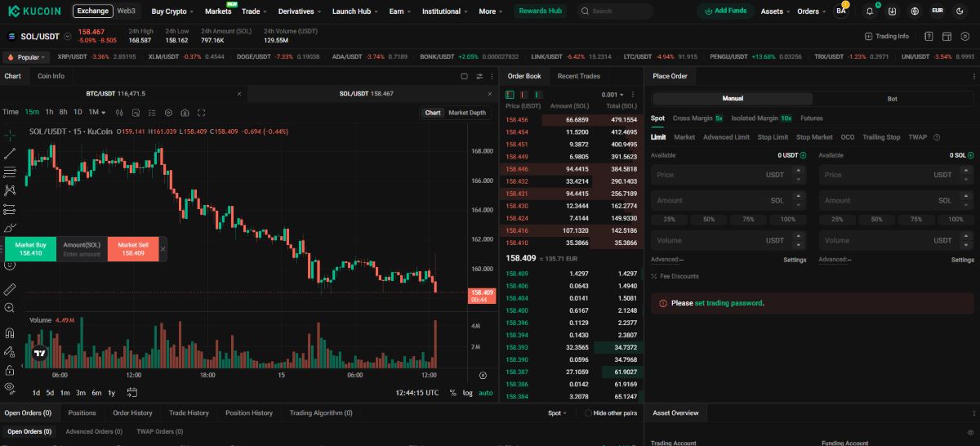Open the layout panel icon
Screen dimensions: 980x446
(x=946, y=36)
